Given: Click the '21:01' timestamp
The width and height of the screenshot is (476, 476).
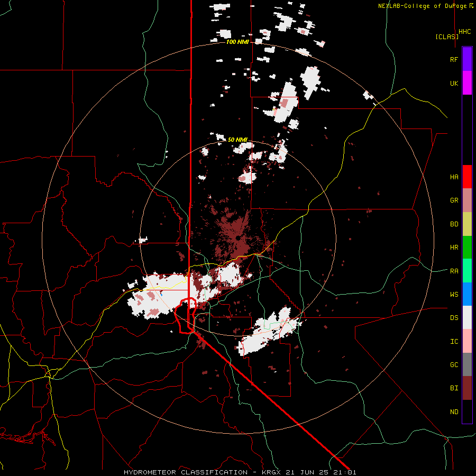Looking at the screenshot, I should (x=344, y=472).
